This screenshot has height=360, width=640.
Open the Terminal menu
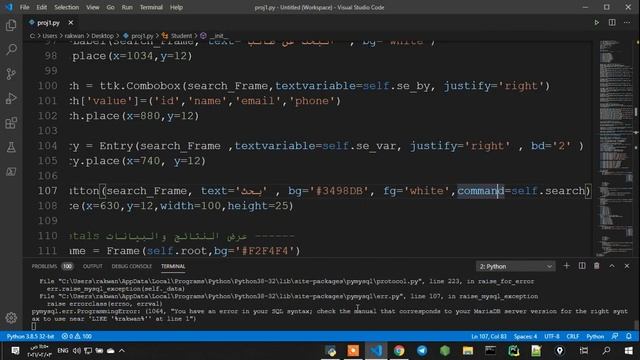point(151,7)
